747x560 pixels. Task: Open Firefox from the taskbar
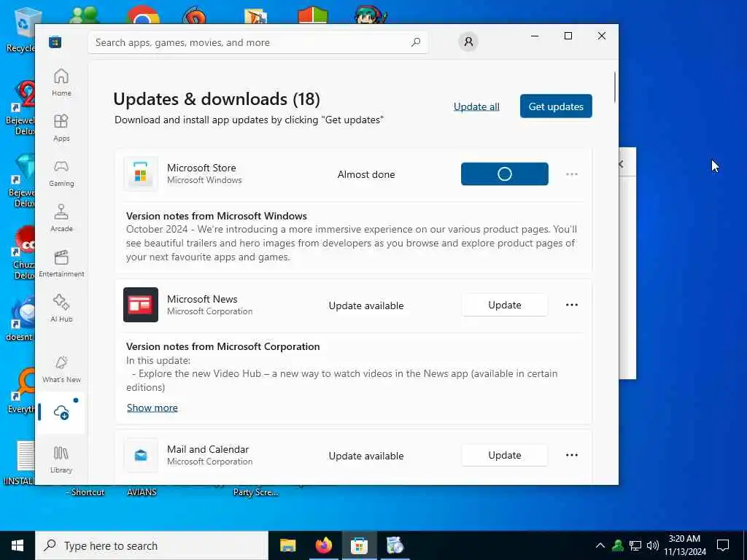[323, 545]
